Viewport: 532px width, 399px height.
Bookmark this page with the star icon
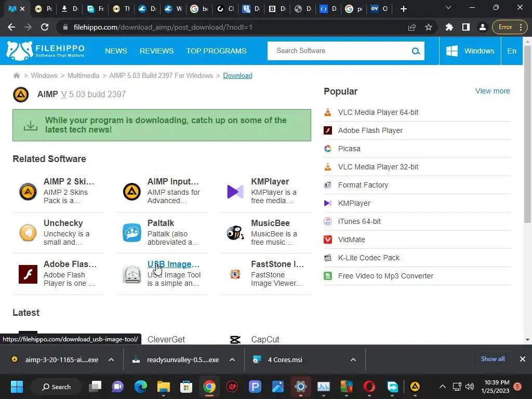[x=429, y=27]
